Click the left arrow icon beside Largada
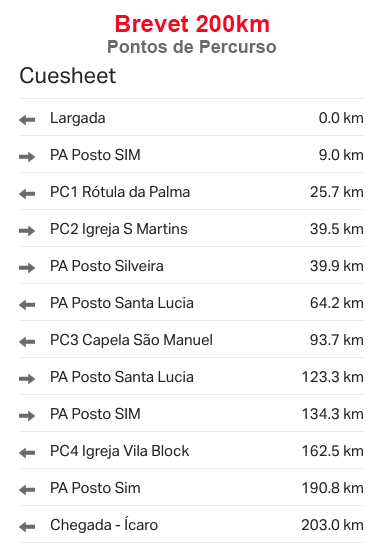The width and height of the screenshot is (384, 554). (27, 120)
